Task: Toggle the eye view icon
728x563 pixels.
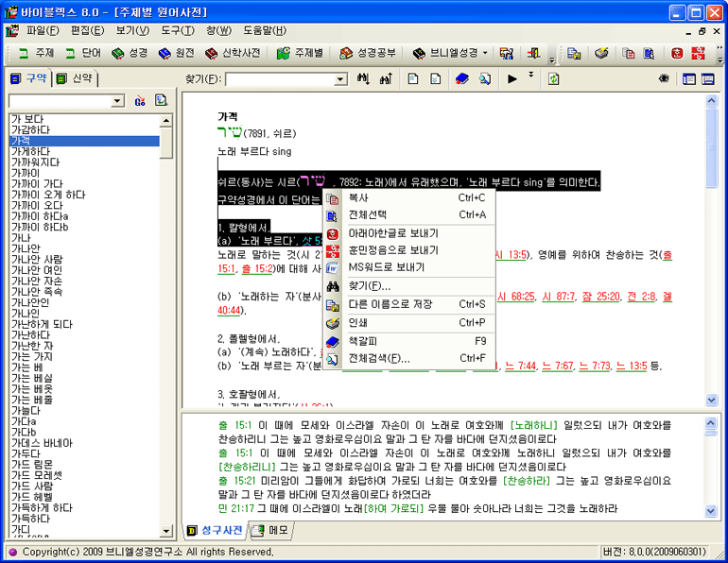Action: click(x=664, y=78)
